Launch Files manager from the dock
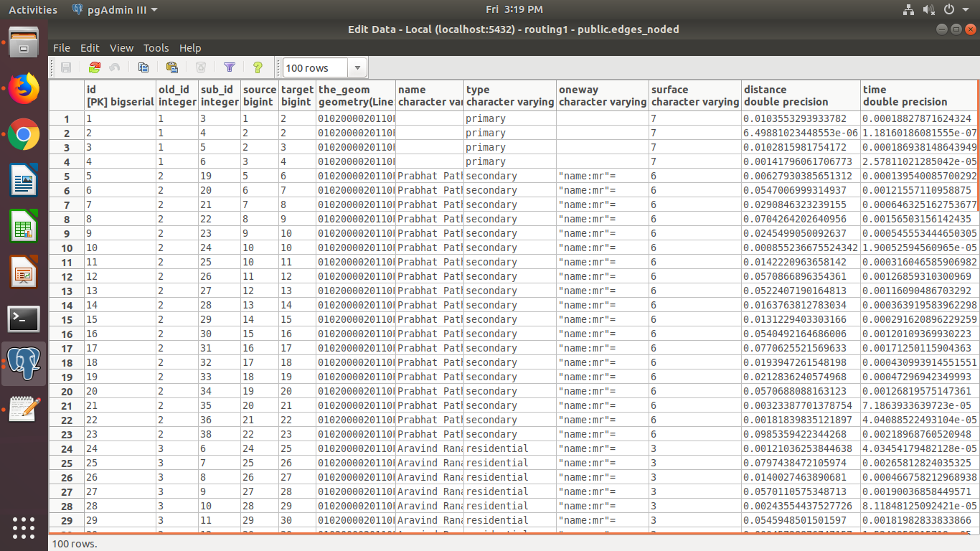 point(24,43)
